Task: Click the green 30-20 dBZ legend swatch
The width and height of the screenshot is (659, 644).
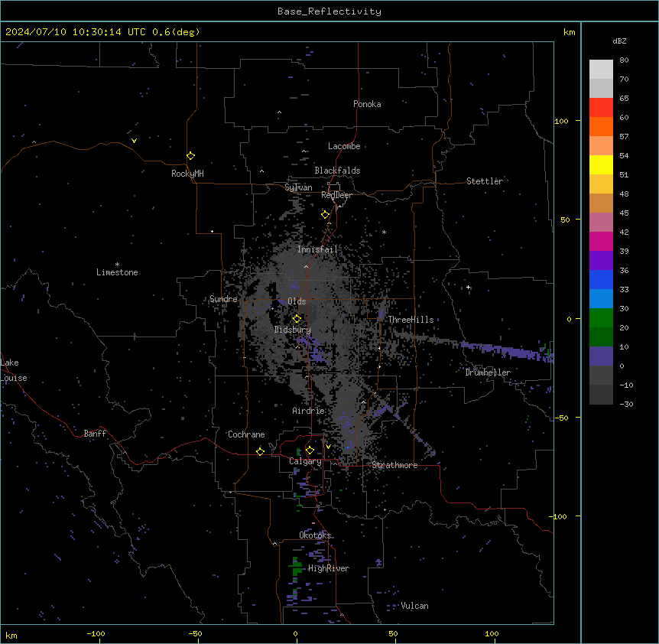Action: tap(601, 318)
